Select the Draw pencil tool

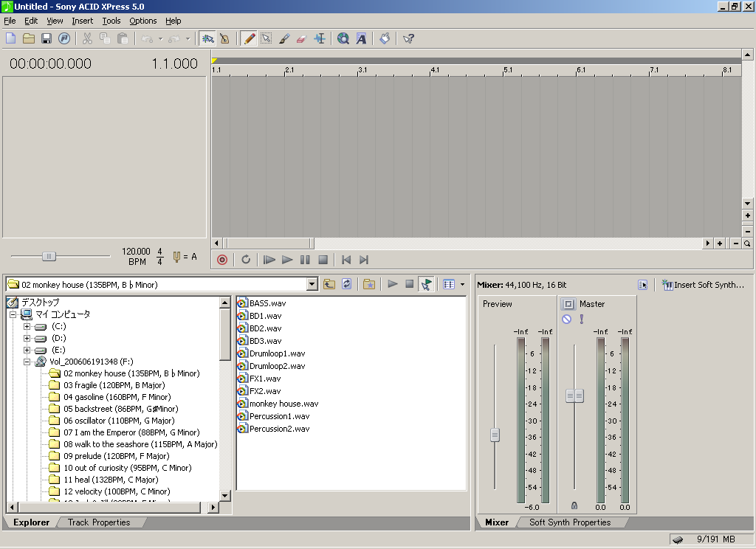pyautogui.click(x=249, y=38)
